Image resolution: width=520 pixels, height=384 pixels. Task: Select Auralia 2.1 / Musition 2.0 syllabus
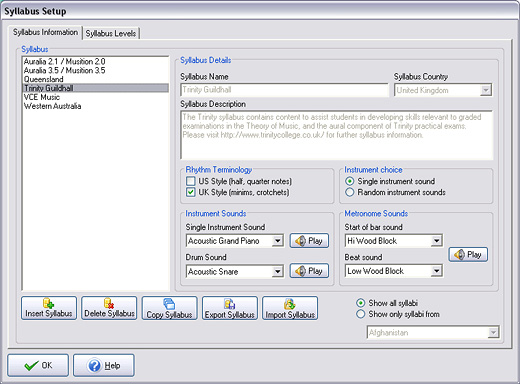(96, 61)
